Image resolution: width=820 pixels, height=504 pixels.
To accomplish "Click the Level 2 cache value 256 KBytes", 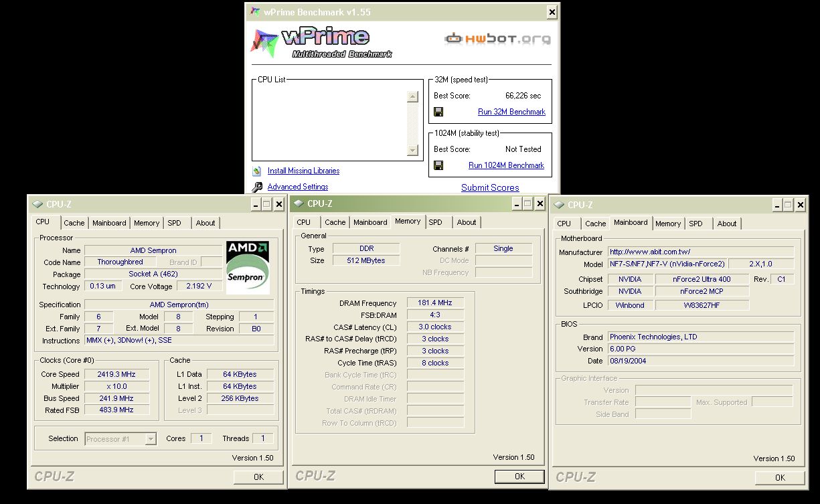I will click(240, 398).
